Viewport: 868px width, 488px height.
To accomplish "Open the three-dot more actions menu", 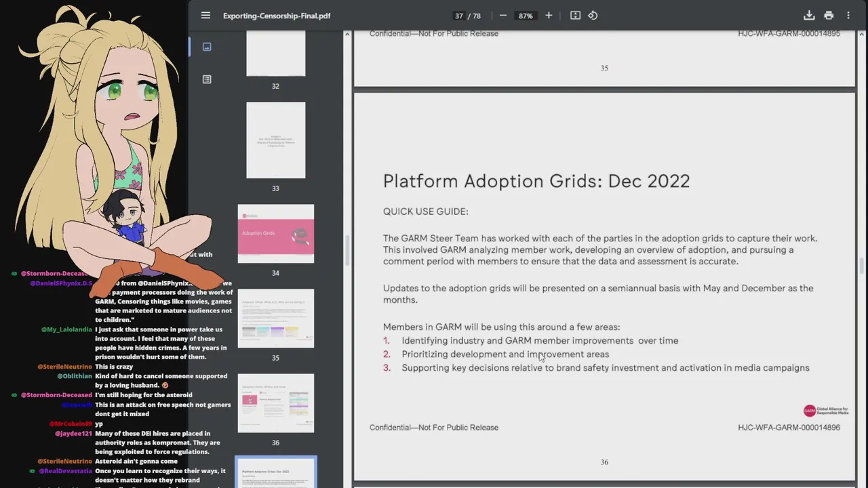I will tap(848, 16).
